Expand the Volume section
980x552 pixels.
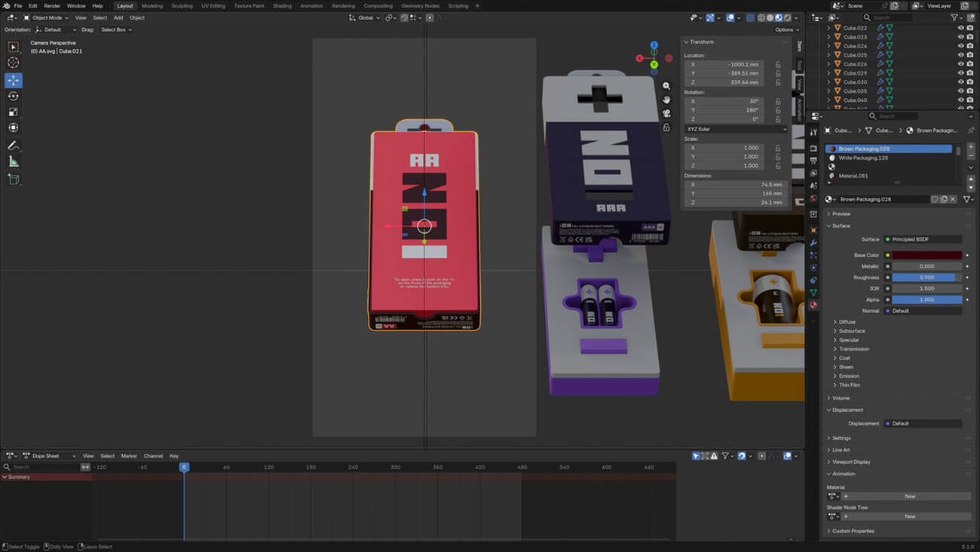click(841, 398)
